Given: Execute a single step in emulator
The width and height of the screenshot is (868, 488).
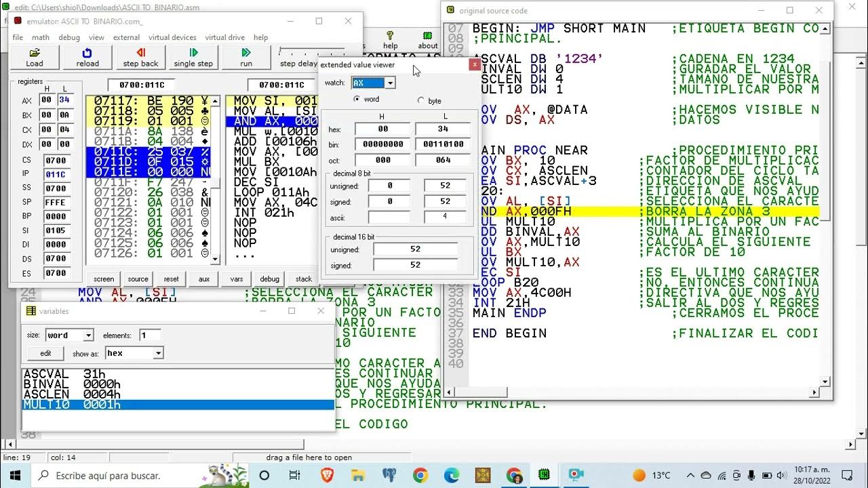Looking at the screenshot, I should (193, 57).
